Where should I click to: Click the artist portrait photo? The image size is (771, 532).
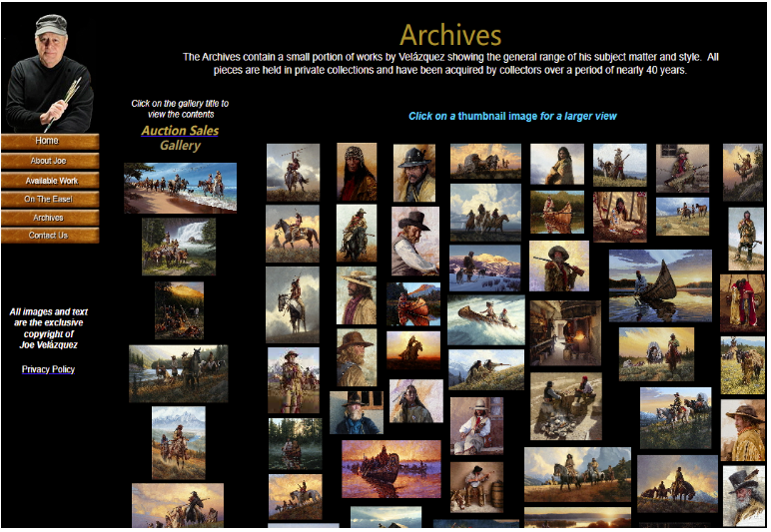click(x=49, y=72)
